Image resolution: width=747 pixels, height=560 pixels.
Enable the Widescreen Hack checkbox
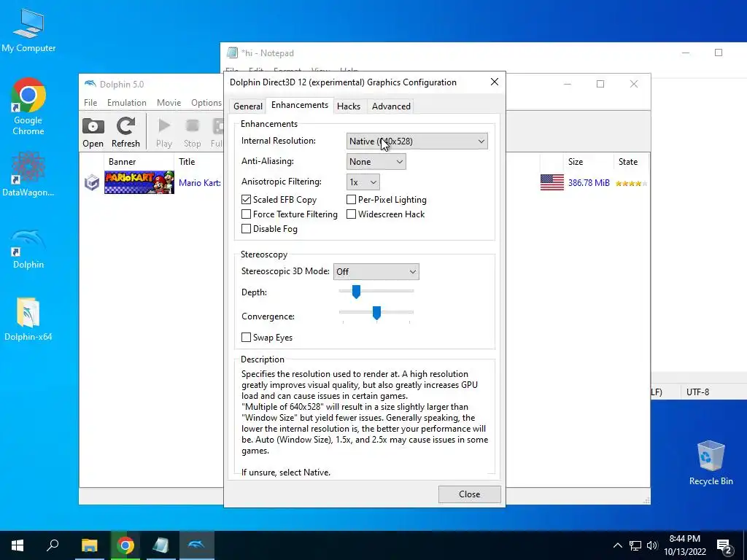click(351, 214)
